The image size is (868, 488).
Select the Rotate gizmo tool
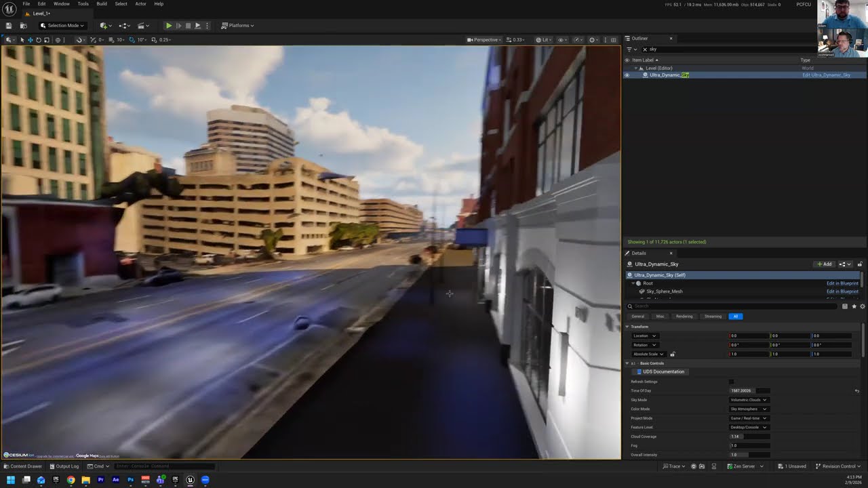tap(38, 40)
